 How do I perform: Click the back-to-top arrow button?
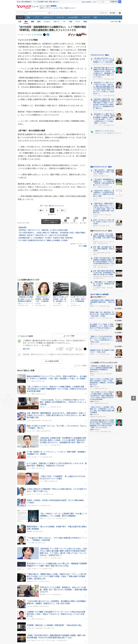pos(133,398)
